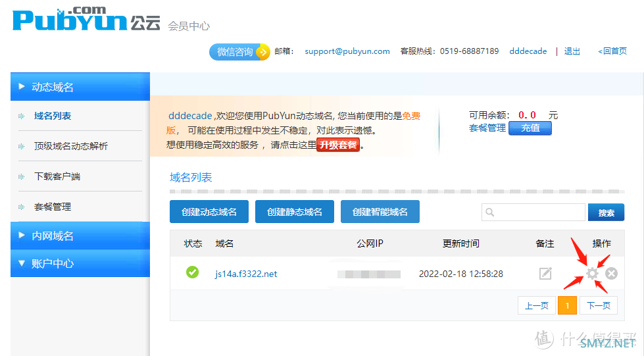Go to previous page with 上一页
The height and width of the screenshot is (356, 644).
point(537,305)
